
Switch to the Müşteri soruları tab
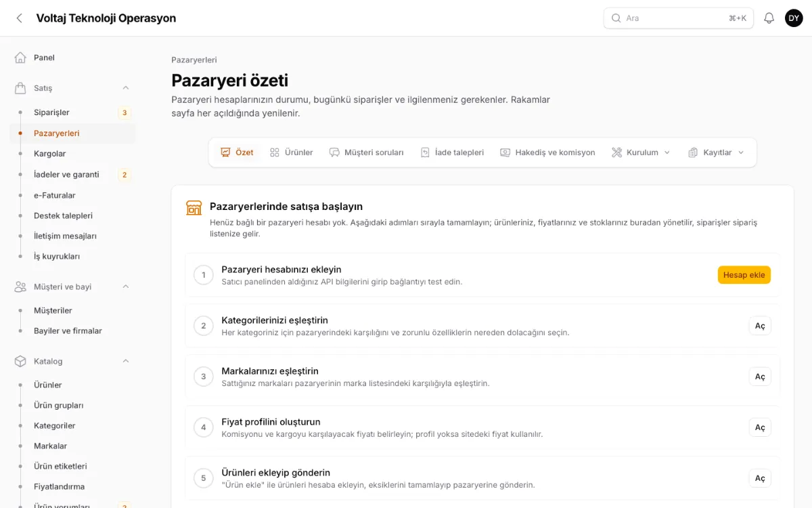click(366, 152)
